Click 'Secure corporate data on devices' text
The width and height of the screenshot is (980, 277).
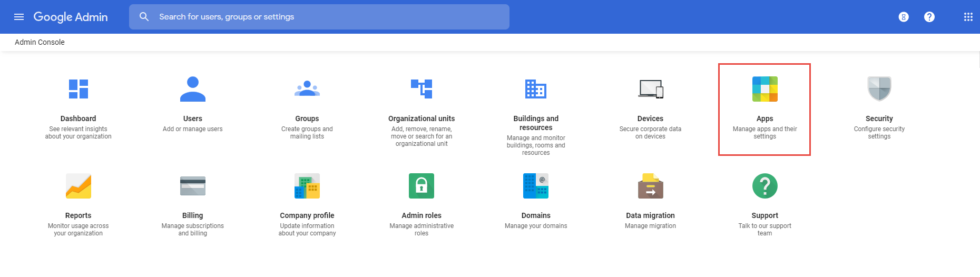[651, 133]
